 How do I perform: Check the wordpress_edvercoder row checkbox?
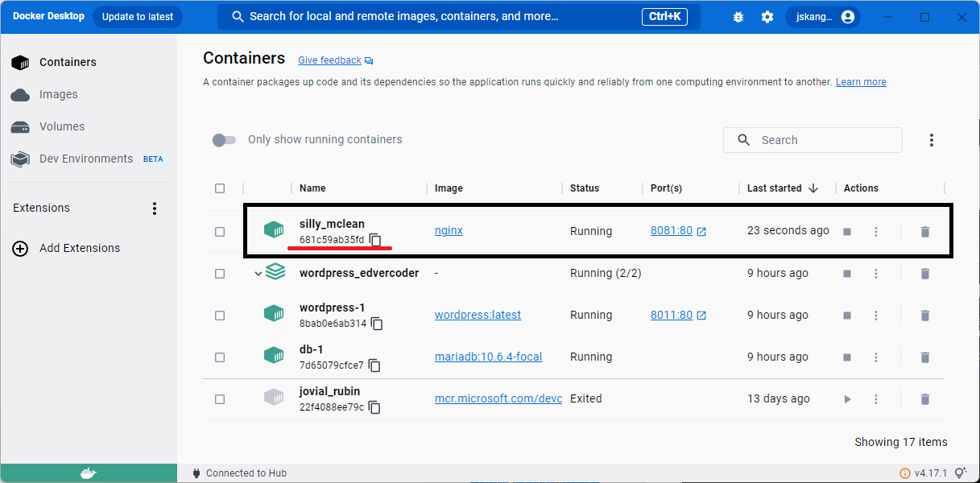pyautogui.click(x=220, y=274)
